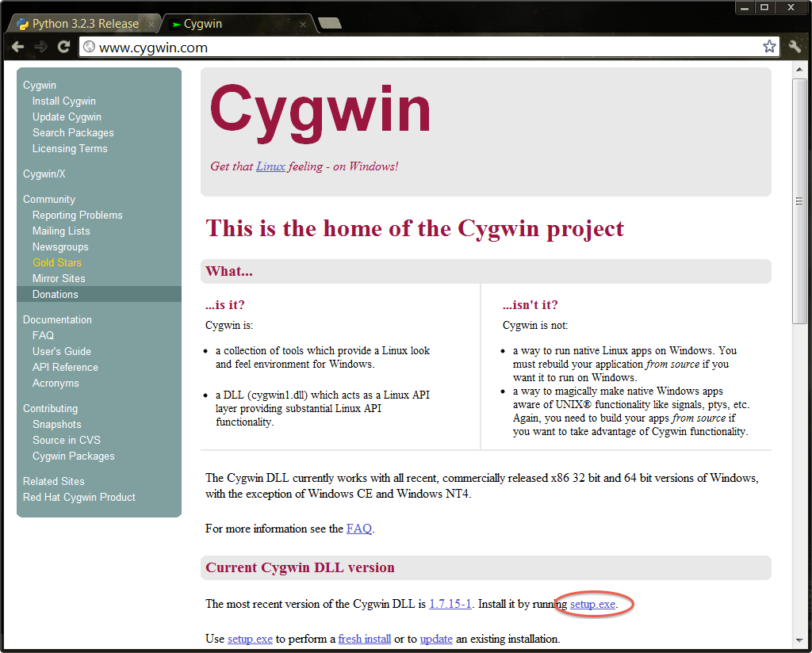Viewport: 812px width, 653px height.
Task: Open a new tab
Action: pyautogui.click(x=329, y=23)
